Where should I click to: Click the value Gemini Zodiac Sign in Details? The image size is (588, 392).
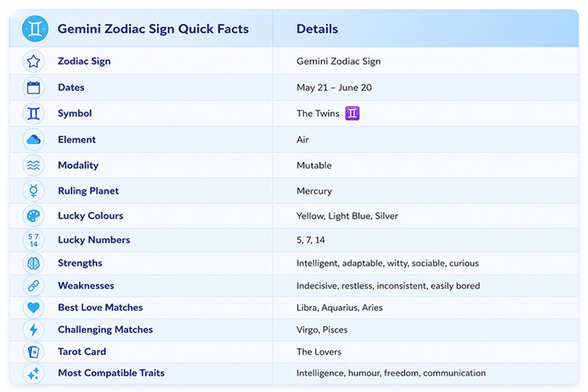(x=339, y=61)
